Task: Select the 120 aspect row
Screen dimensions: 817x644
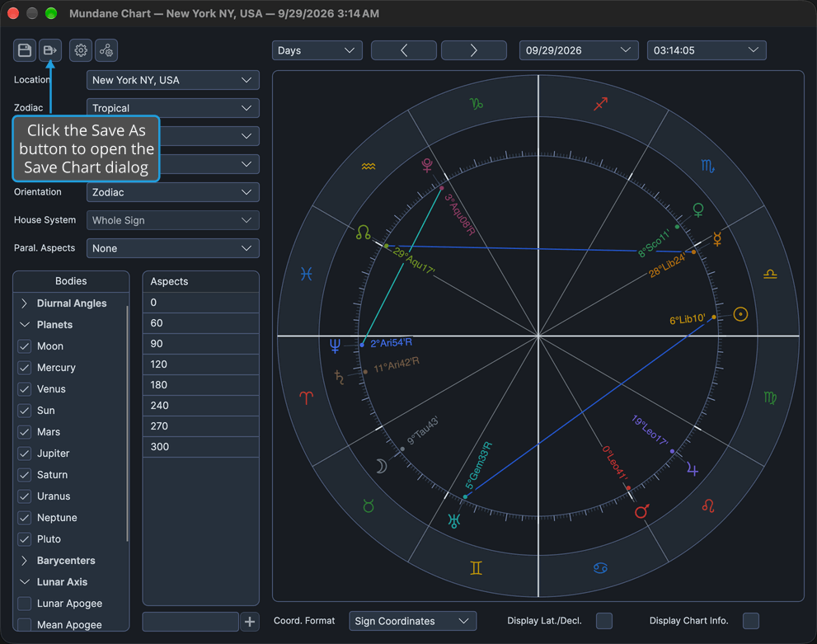Action: [x=201, y=364]
